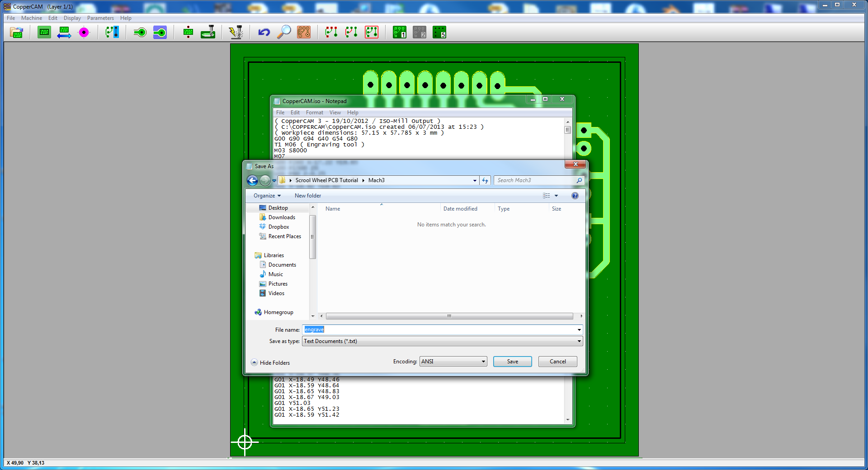Toggle the greyed layer 2 display button
868x470 pixels.
pyautogui.click(x=418, y=32)
